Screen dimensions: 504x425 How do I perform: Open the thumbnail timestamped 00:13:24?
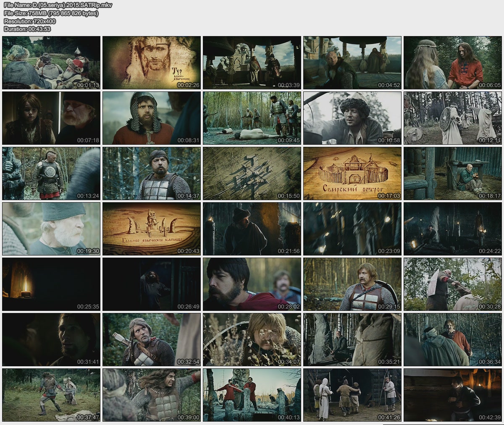point(51,173)
